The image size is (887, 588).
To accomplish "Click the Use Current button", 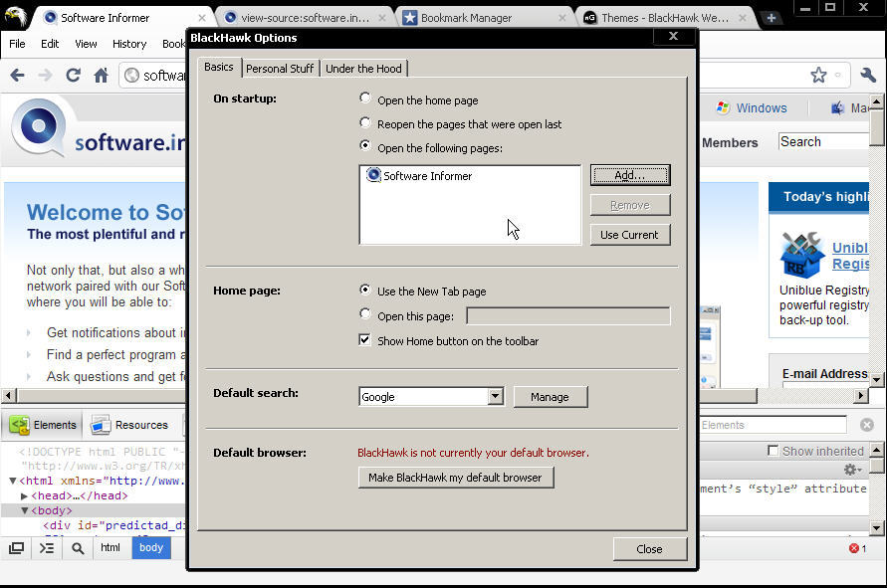I will click(x=629, y=235).
